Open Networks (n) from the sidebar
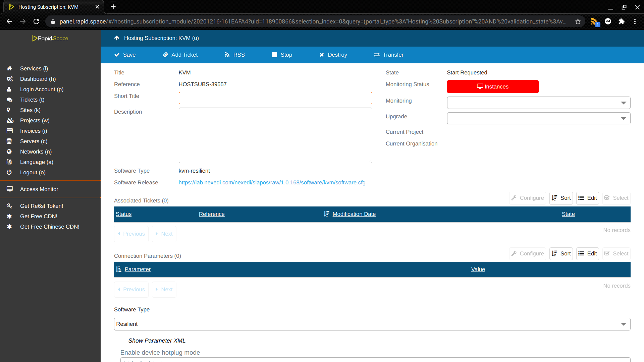Image resolution: width=644 pixels, height=362 pixels. pyautogui.click(x=36, y=152)
